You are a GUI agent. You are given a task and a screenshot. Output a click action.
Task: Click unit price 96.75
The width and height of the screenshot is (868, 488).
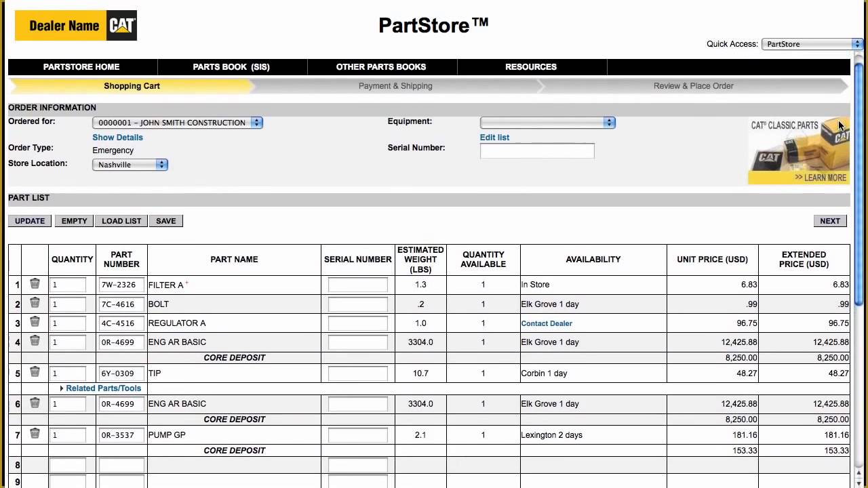click(x=747, y=323)
